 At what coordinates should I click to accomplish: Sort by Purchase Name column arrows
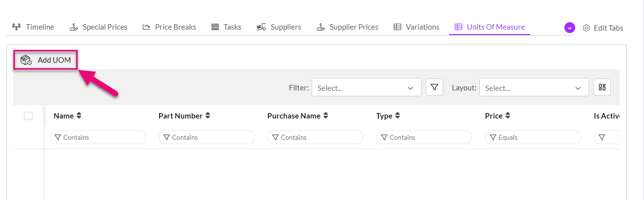tap(325, 116)
